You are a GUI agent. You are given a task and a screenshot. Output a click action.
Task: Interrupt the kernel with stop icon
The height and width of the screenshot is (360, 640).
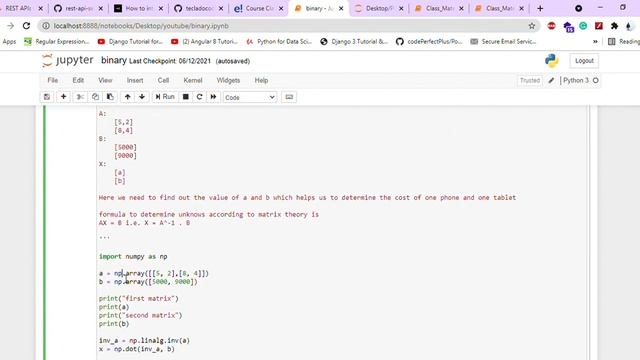[x=186, y=97]
